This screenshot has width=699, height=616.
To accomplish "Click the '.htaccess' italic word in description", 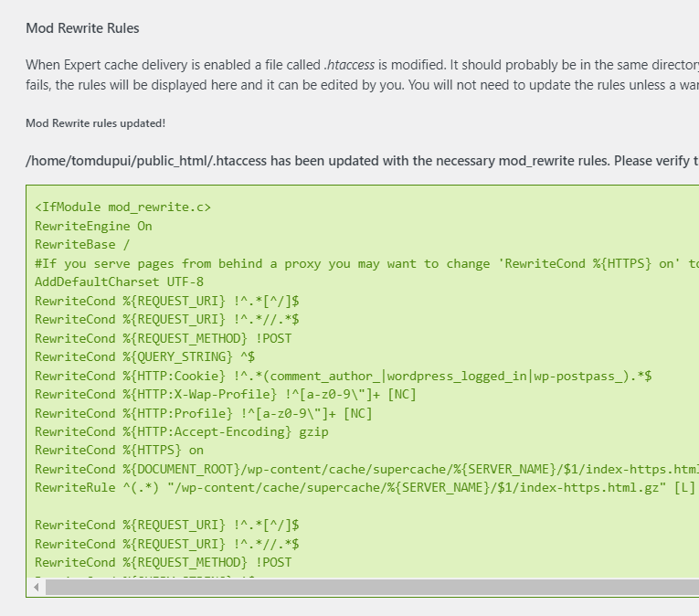I will (x=349, y=65).
